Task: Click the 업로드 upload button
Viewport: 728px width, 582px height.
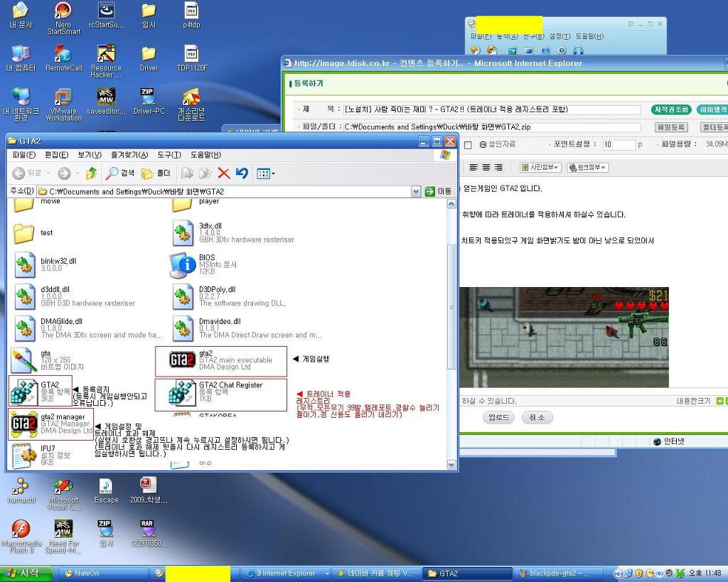Action: (498, 417)
